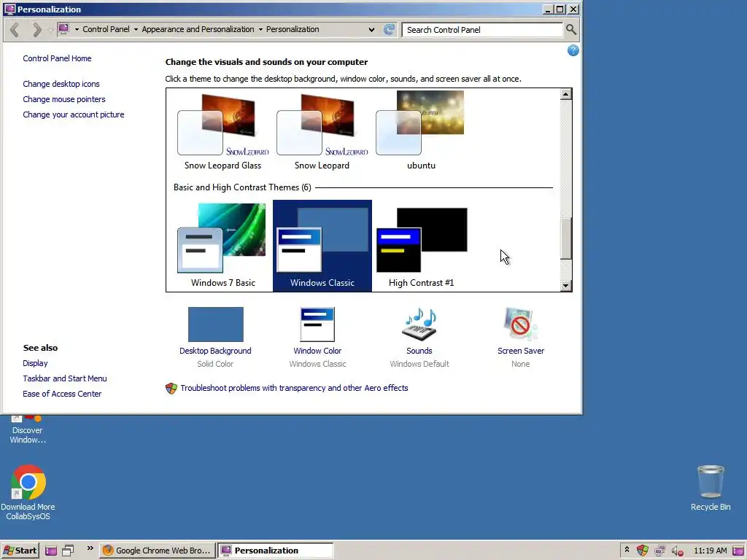
Task: Click the Aero troubleshoot shield icon
Action: click(171, 388)
